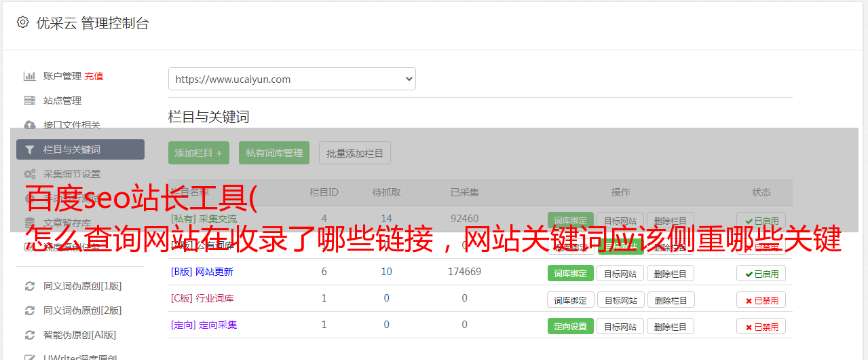
Task: Delete the 定向采集 column with 删除栏目
Action: (671, 326)
